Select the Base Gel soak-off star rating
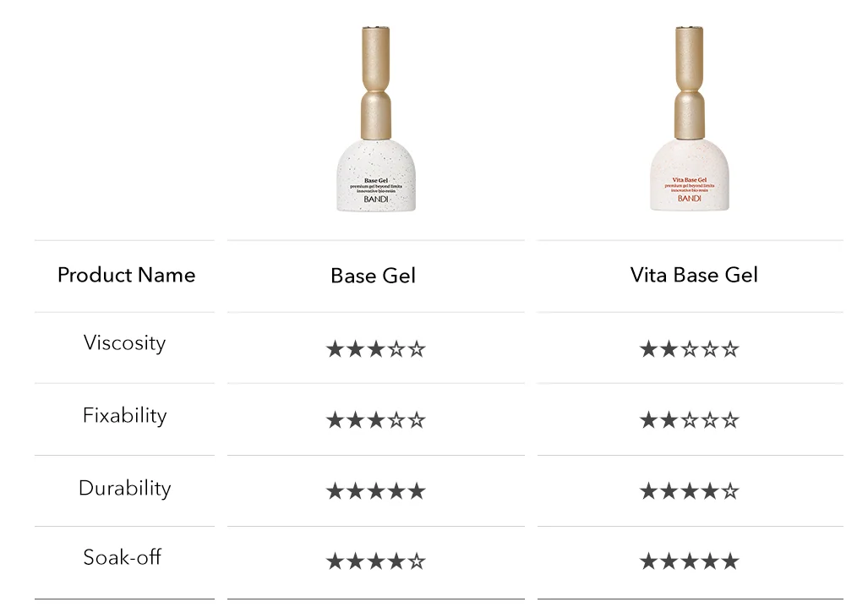868x613 pixels. point(375,561)
